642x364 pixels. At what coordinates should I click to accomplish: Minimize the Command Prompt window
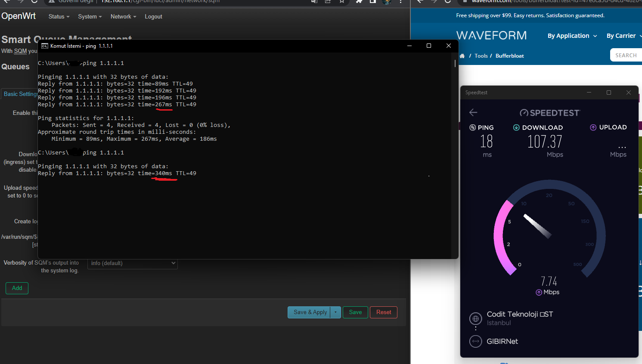click(409, 46)
